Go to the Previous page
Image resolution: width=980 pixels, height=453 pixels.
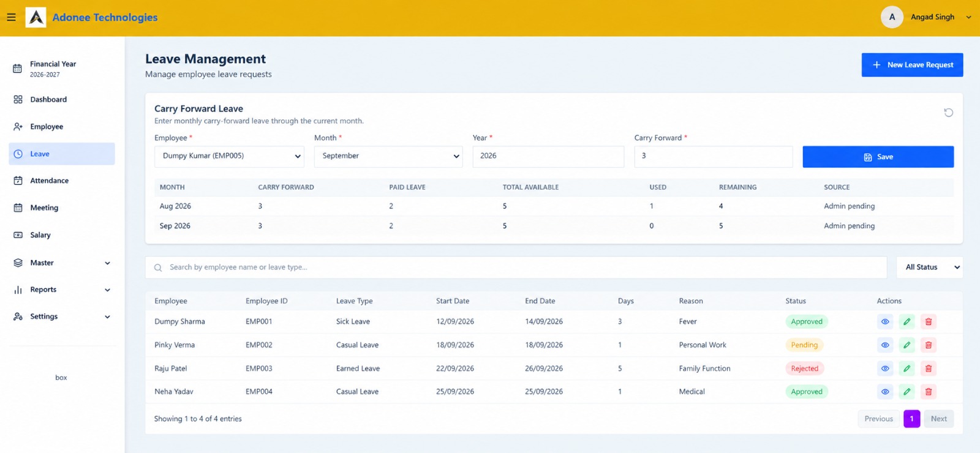(878, 419)
